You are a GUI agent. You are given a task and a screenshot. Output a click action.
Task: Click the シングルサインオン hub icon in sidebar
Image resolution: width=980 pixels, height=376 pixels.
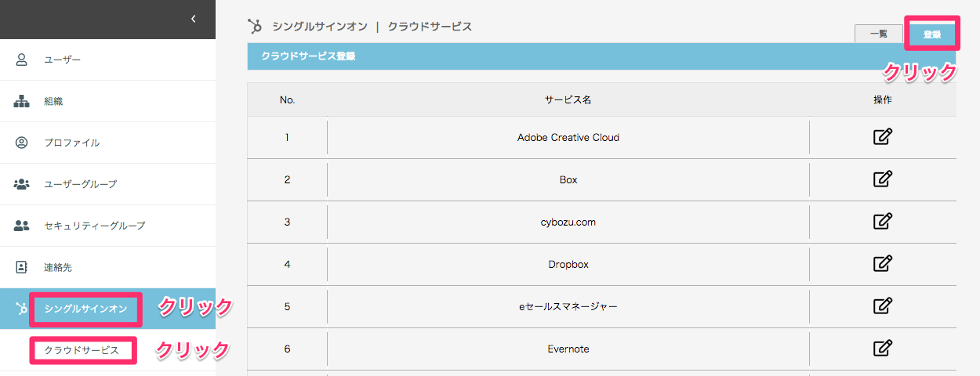click(x=22, y=309)
